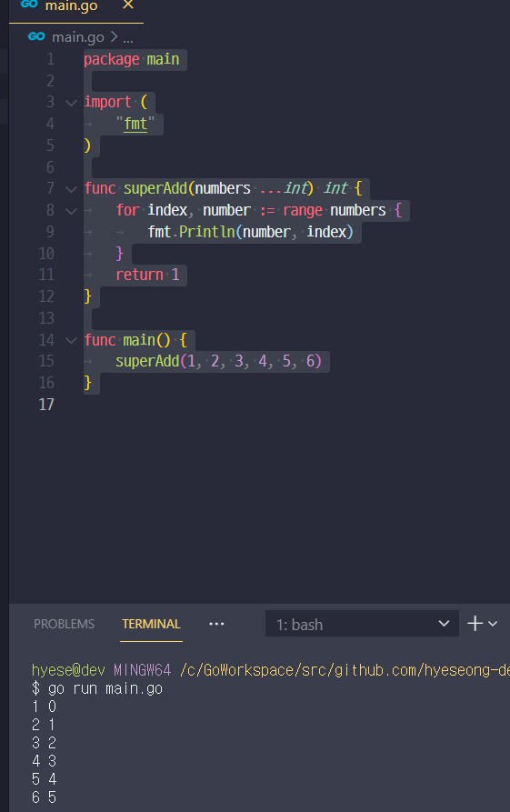Click fmt.Println call on line 9
The width and height of the screenshot is (510, 812).
[x=251, y=232]
